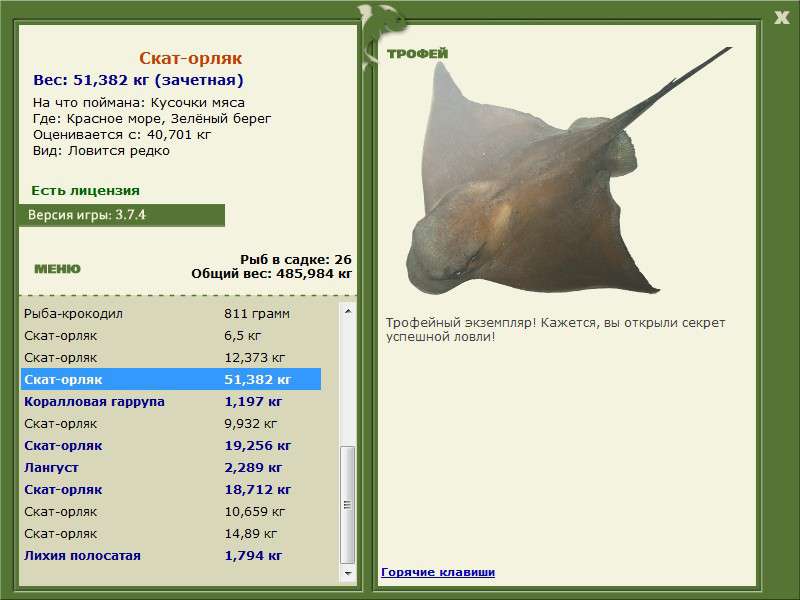Select Коралловая гаррупа 1,197 кг row
The image size is (800, 600).
(x=171, y=402)
